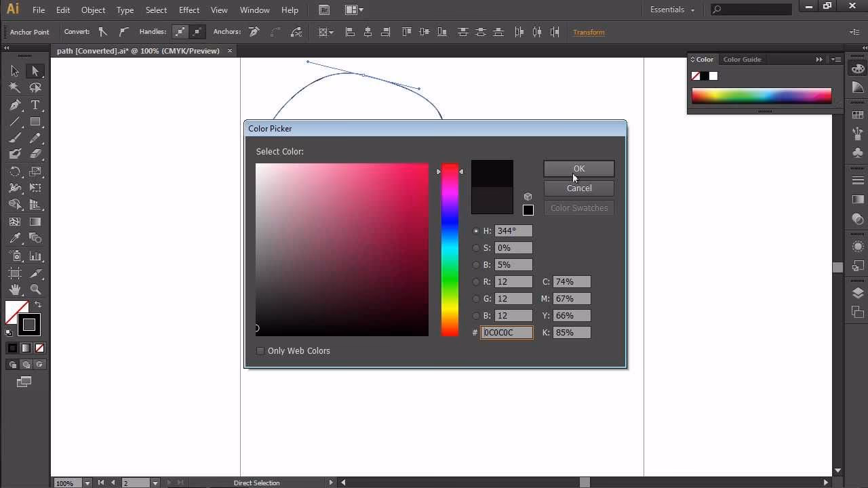Enable the Only Web Colors checkbox
The image size is (868, 488).
(x=260, y=350)
